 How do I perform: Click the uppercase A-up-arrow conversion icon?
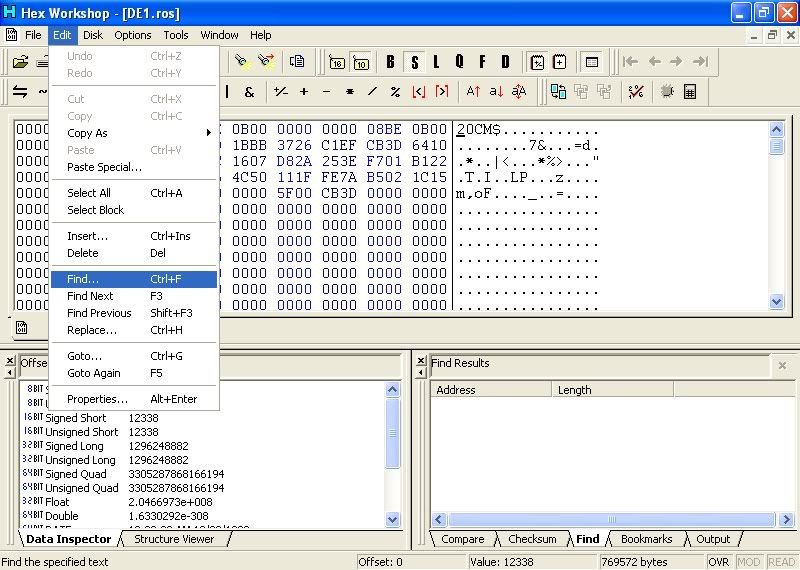click(x=473, y=92)
